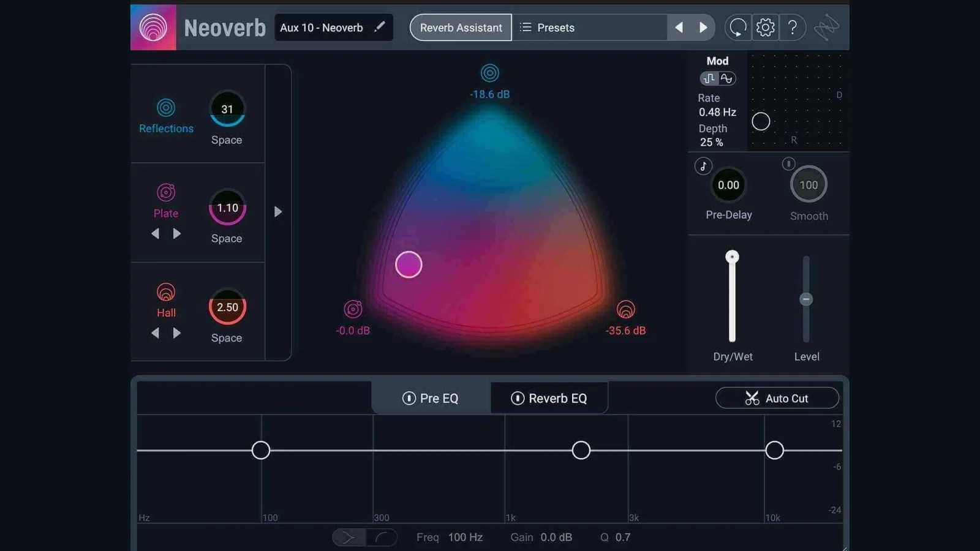This screenshot has width=980, height=551.
Task: Switch to the Reverb EQ tab
Action: click(x=549, y=398)
